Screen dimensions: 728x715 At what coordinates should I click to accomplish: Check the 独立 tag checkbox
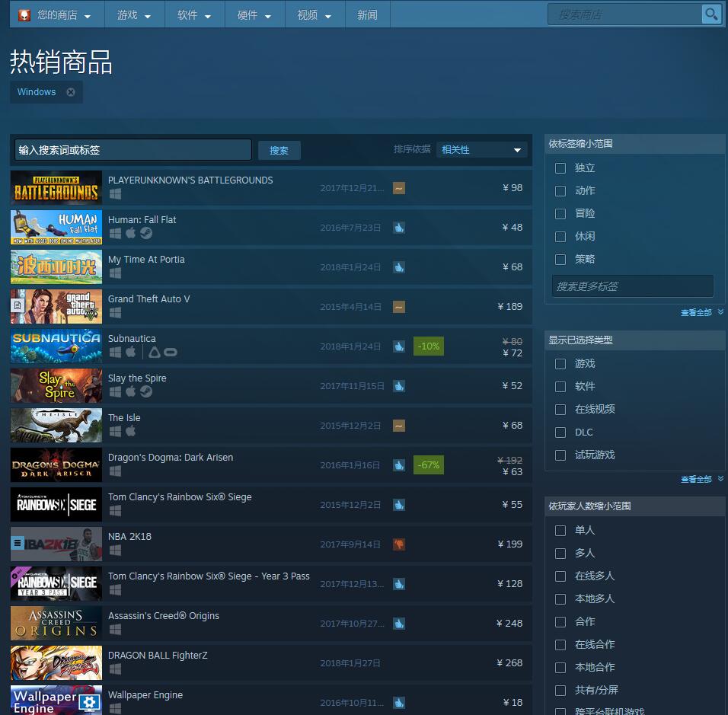click(560, 168)
